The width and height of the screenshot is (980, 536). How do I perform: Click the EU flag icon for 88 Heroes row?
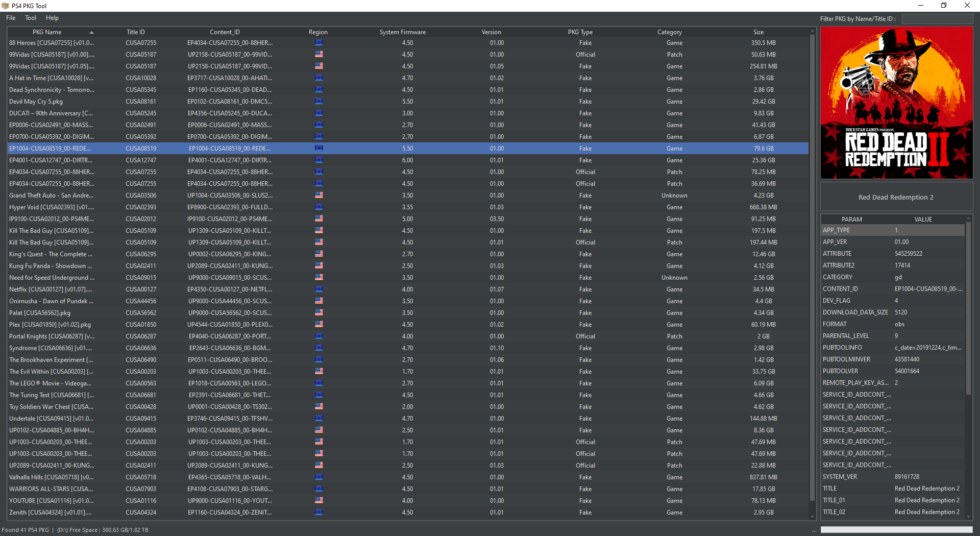[x=319, y=43]
